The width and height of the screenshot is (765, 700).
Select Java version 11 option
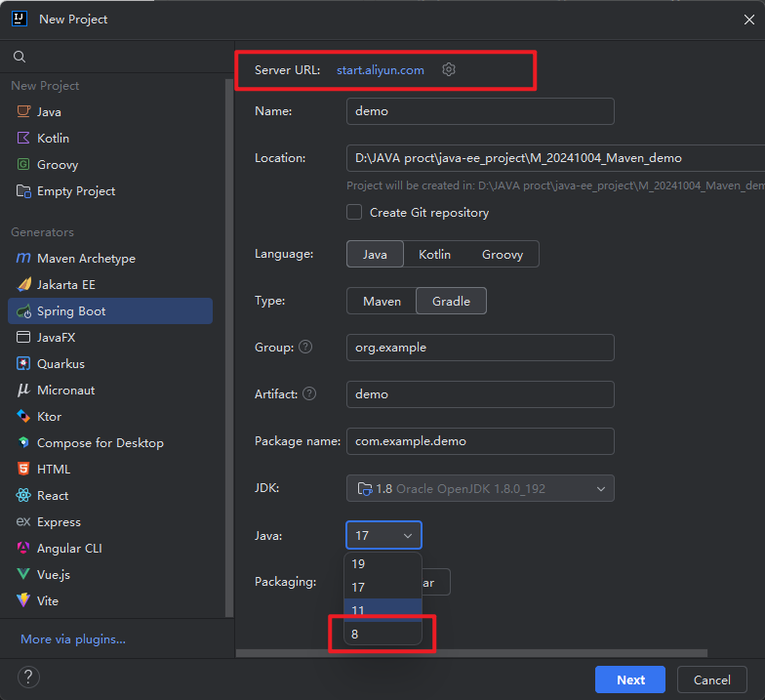tap(382, 610)
